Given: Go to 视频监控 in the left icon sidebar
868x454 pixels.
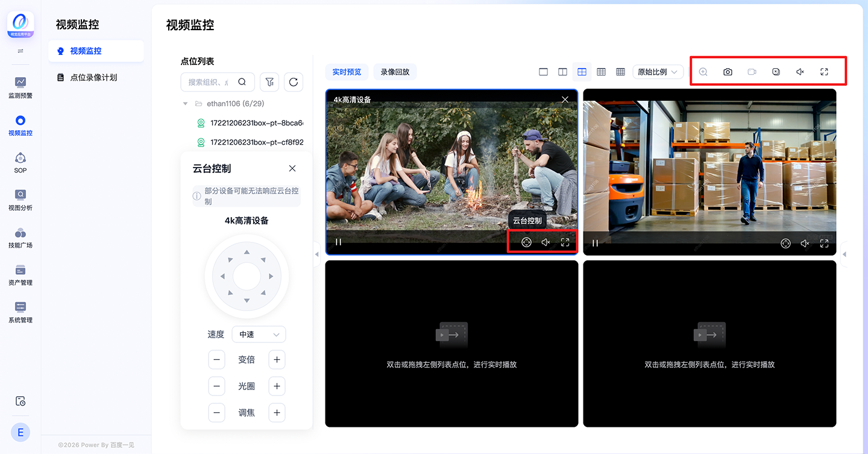Looking at the screenshot, I should coord(20,125).
